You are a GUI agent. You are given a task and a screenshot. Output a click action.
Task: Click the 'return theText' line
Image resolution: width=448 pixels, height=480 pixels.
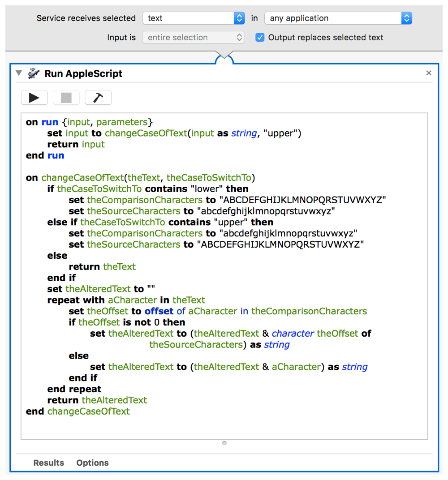[102, 266]
